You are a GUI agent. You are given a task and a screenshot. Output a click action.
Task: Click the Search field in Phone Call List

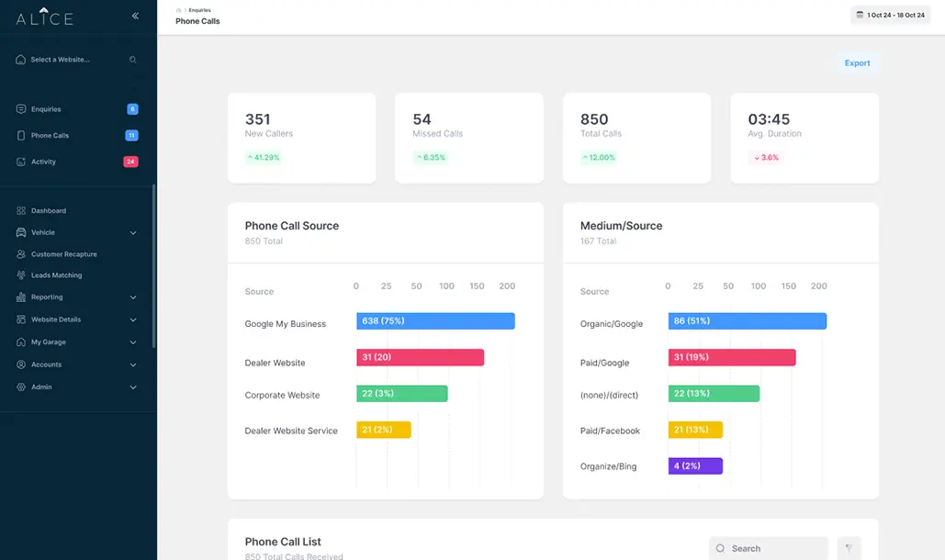(769, 549)
